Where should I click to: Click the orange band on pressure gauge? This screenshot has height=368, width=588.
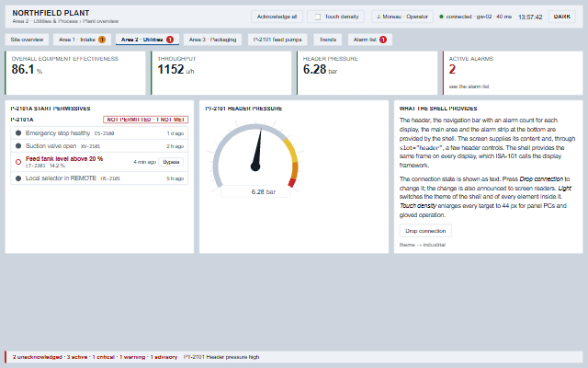click(294, 170)
